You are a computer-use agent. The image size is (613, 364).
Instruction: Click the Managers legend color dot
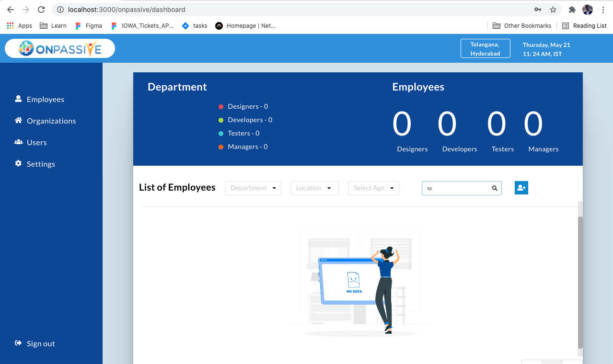click(x=220, y=147)
